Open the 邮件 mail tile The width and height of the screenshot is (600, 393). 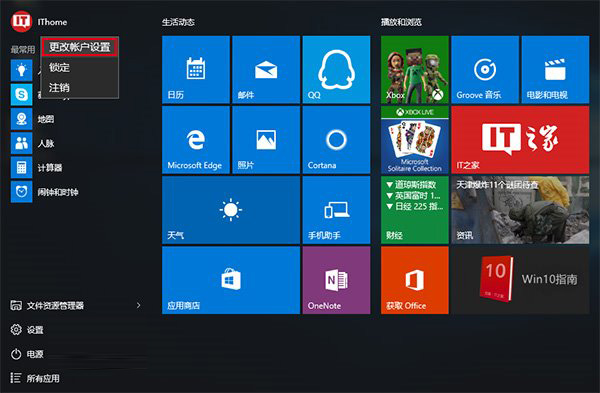(266, 70)
